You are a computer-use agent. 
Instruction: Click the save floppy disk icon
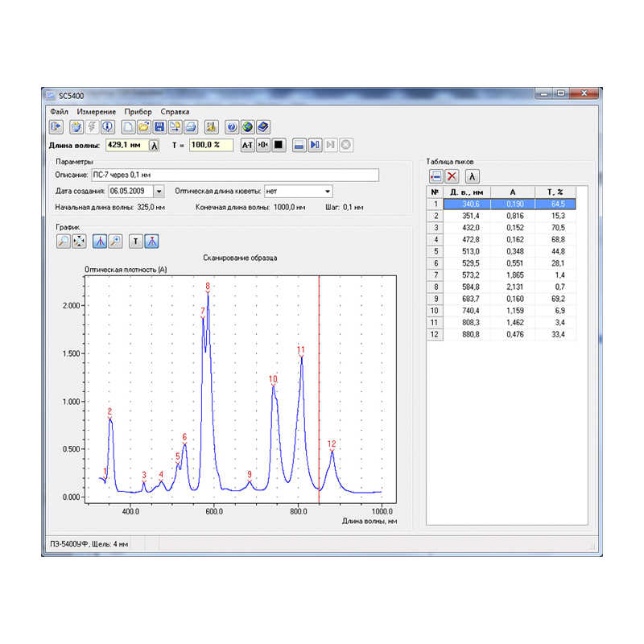[x=159, y=126]
